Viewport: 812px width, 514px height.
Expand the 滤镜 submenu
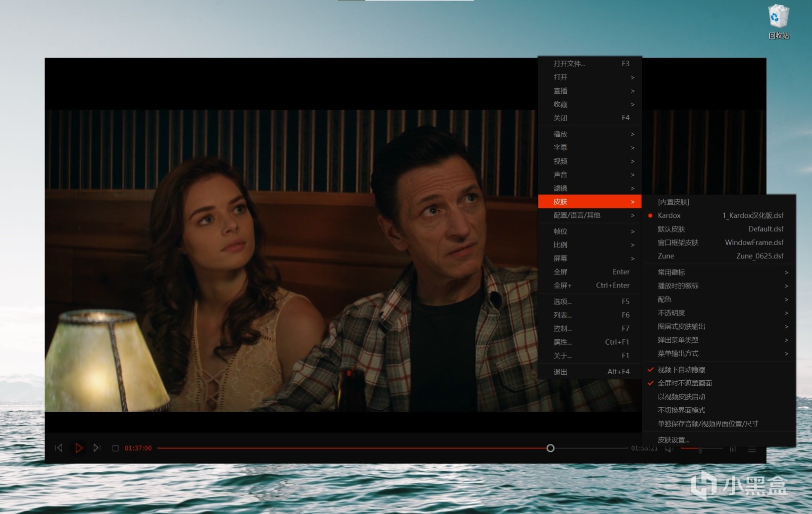pos(590,188)
